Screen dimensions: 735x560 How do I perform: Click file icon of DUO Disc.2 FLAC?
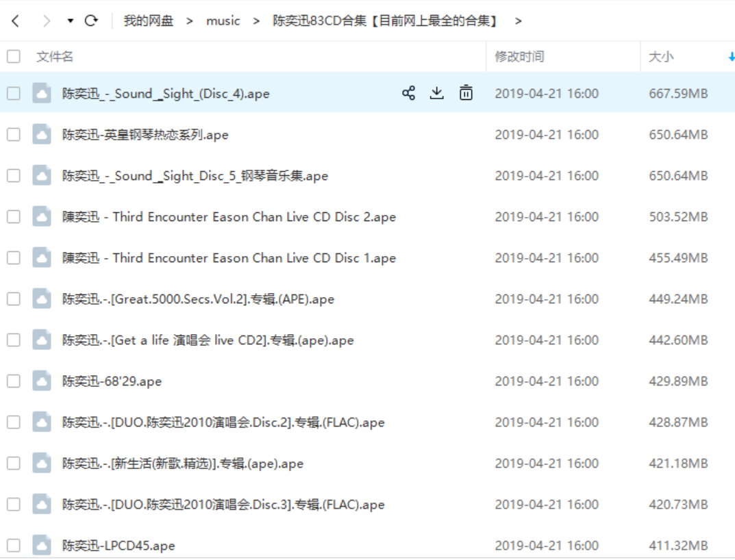click(x=42, y=422)
